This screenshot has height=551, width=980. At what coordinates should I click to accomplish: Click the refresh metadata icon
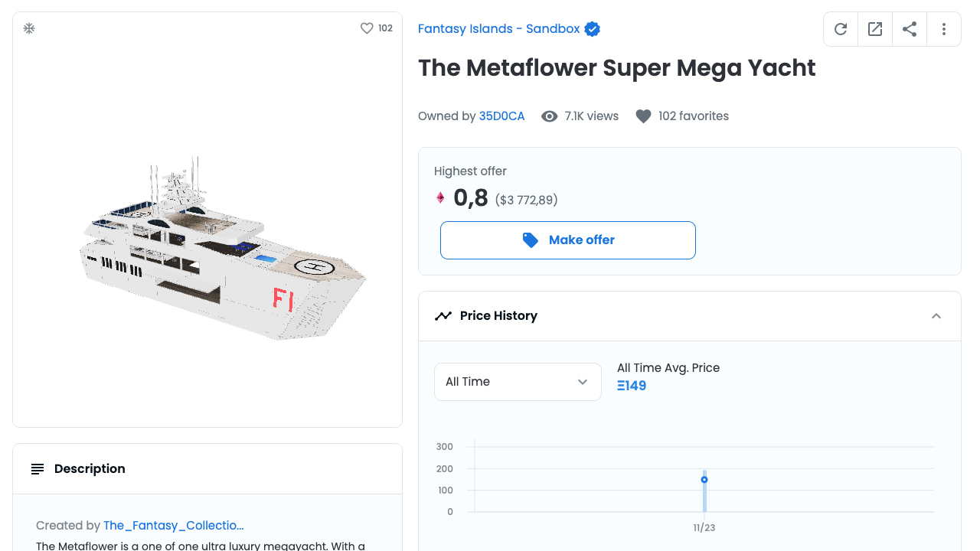point(841,29)
